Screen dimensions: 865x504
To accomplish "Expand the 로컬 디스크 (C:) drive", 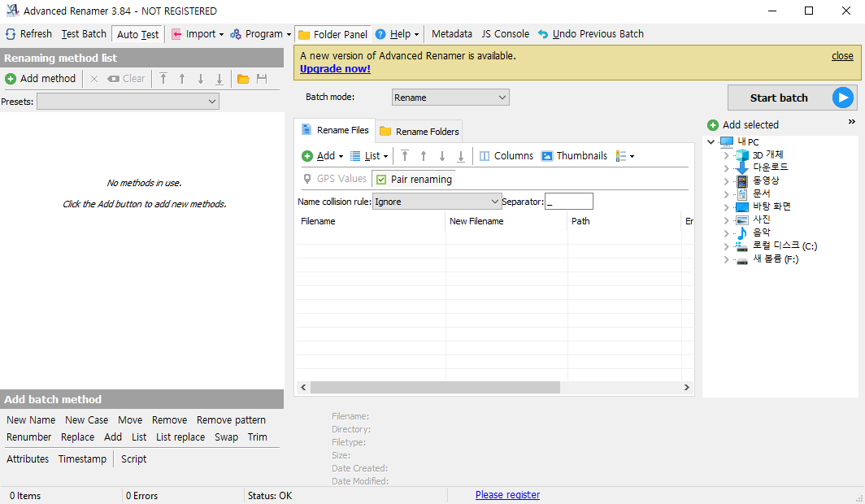I will coord(727,246).
